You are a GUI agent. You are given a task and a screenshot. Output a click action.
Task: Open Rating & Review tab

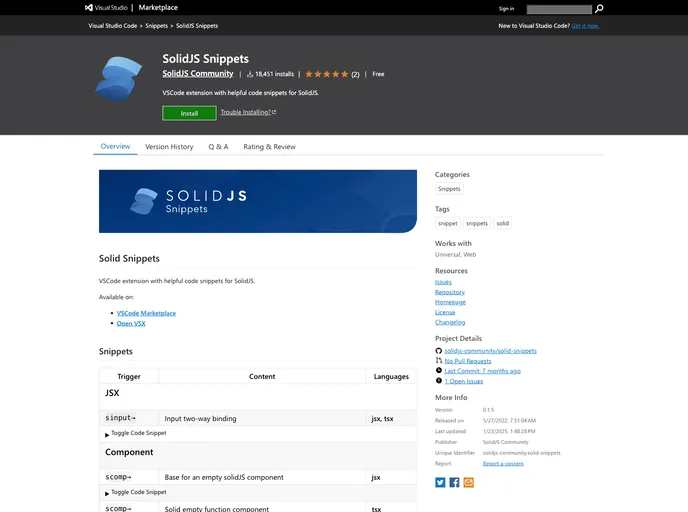269,147
